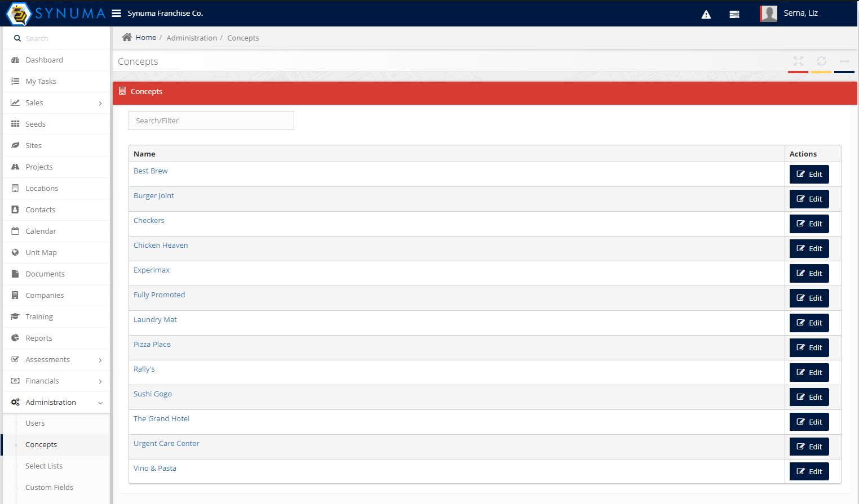
Task: Click the Home breadcrumb house icon
Action: pos(127,37)
